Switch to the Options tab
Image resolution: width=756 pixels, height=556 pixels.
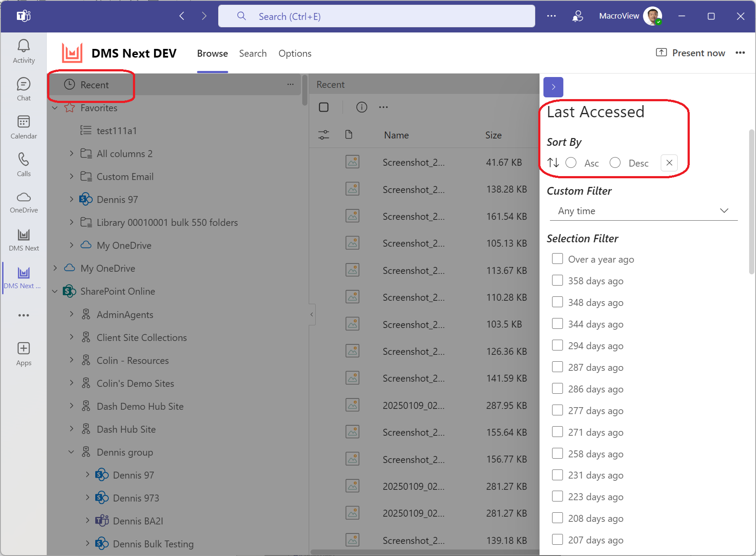coord(295,53)
